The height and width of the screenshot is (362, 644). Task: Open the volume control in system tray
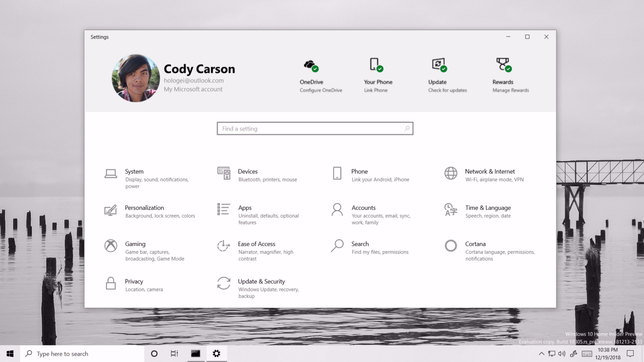(561, 354)
